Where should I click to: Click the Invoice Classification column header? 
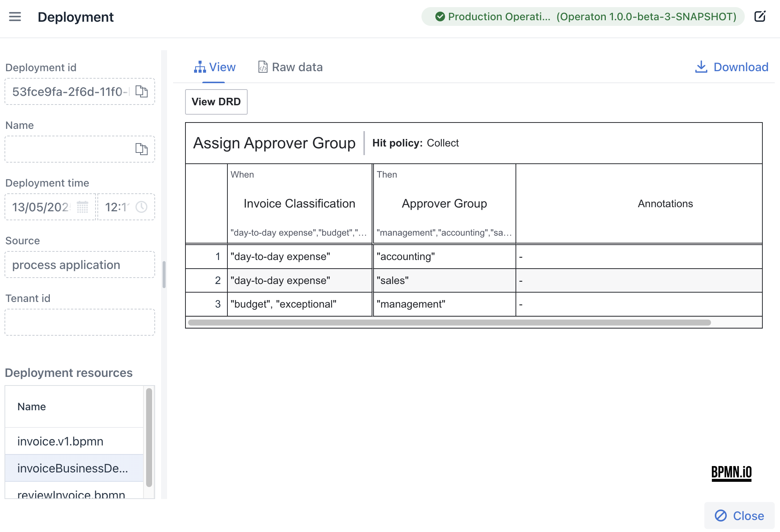pos(299,203)
